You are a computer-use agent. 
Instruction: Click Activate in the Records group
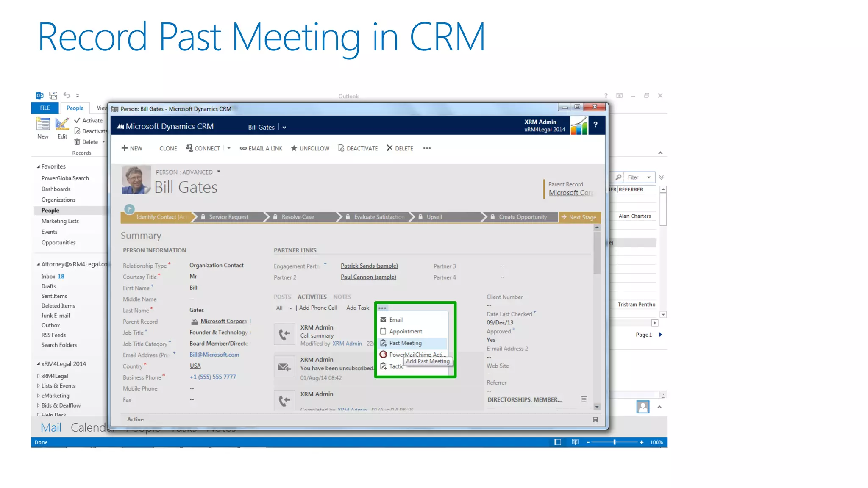[x=89, y=121]
